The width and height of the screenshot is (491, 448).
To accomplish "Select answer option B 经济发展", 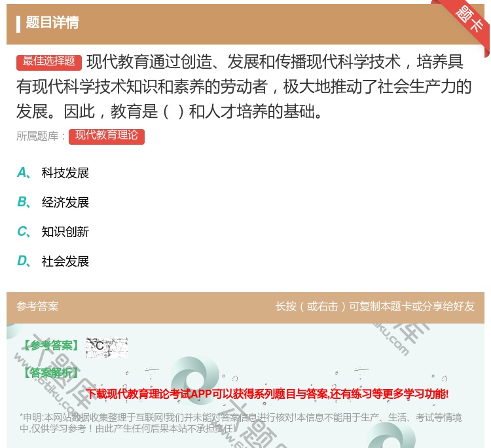I will tap(53, 202).
